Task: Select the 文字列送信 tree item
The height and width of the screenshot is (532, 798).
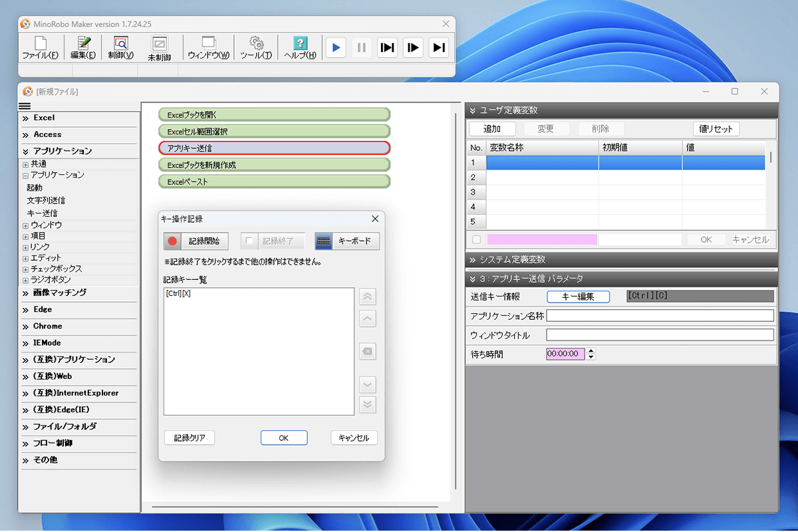Action: (x=46, y=200)
